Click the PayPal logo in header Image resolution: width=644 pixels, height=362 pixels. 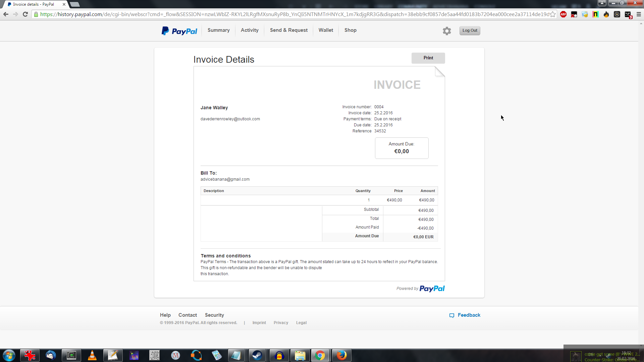click(179, 31)
